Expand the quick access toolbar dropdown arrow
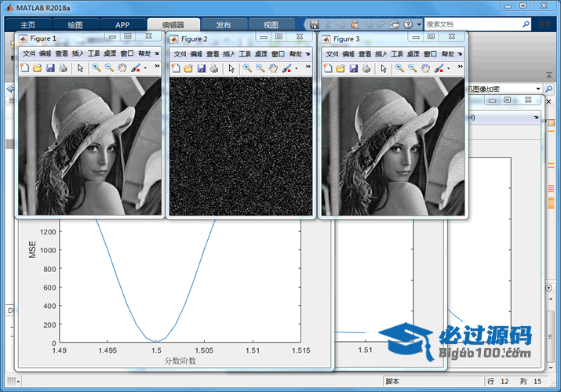 pos(419,24)
